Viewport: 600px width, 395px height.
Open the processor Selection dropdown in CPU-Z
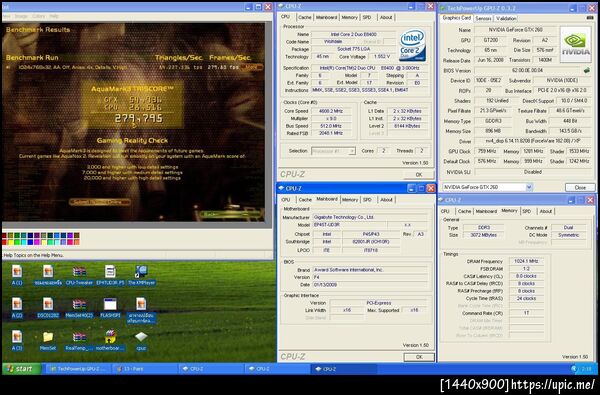point(333,151)
